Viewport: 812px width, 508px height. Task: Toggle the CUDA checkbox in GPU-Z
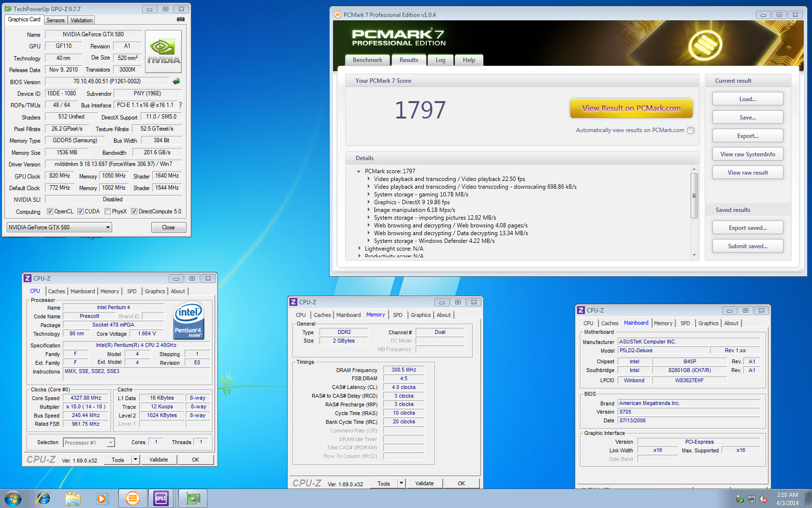click(x=80, y=211)
